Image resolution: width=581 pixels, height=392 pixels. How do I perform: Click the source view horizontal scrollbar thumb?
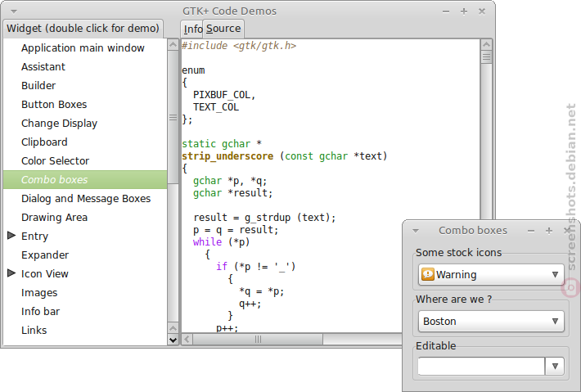[258, 339]
